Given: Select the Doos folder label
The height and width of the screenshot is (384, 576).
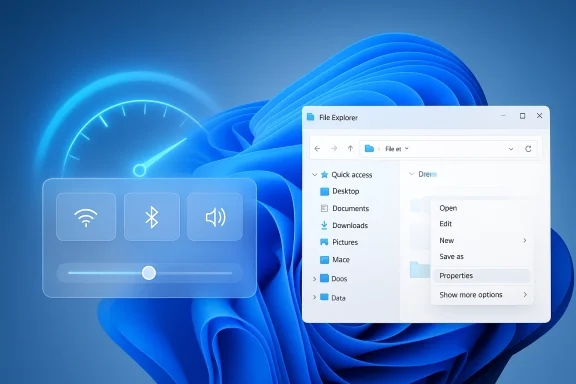Looking at the screenshot, I should [x=339, y=279].
